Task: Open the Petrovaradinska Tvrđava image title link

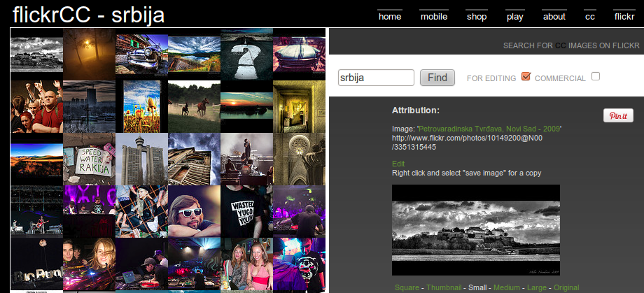Action: [x=489, y=129]
